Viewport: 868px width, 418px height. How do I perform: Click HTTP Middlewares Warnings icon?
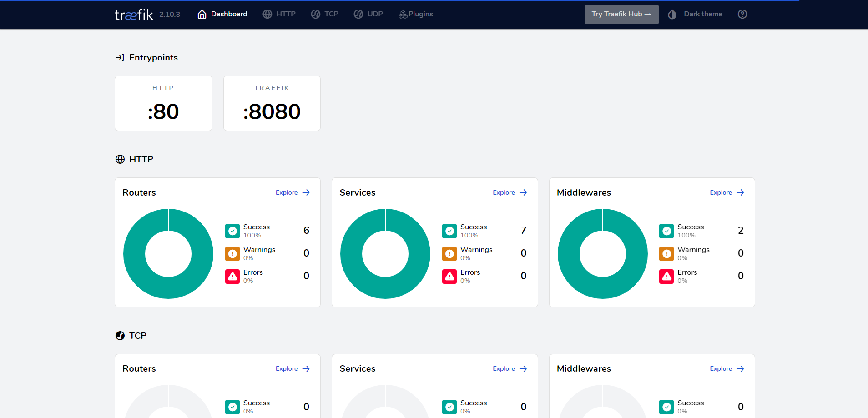click(x=666, y=254)
